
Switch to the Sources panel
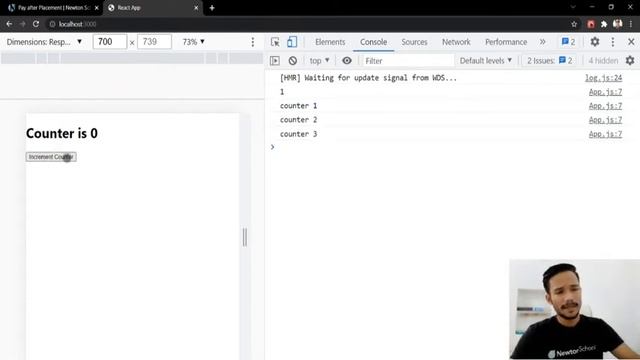414,42
